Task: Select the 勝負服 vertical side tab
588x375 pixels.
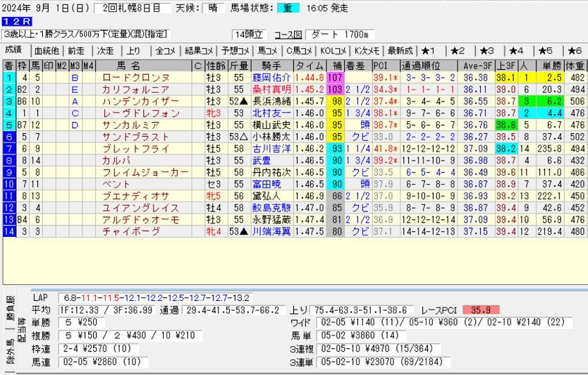Action: point(9,307)
